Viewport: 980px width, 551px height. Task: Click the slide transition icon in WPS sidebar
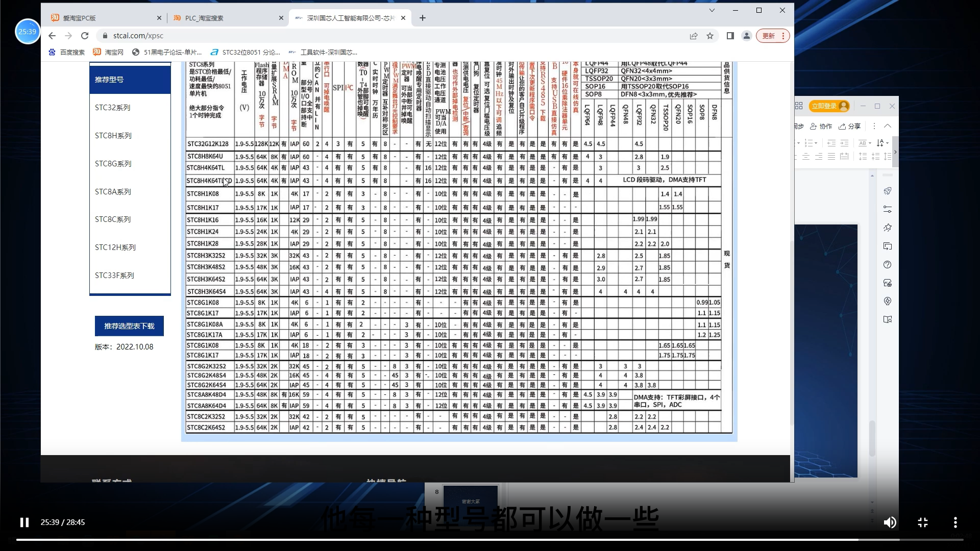888,246
